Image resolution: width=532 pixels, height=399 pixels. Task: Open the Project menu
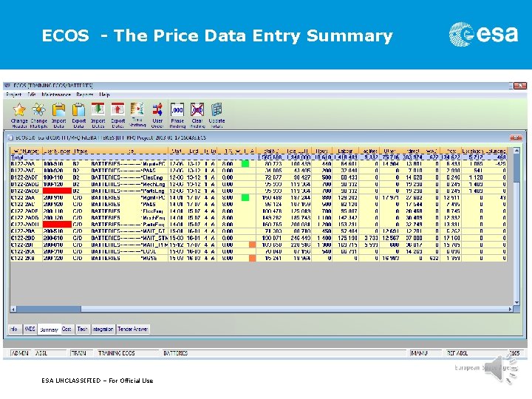13,95
